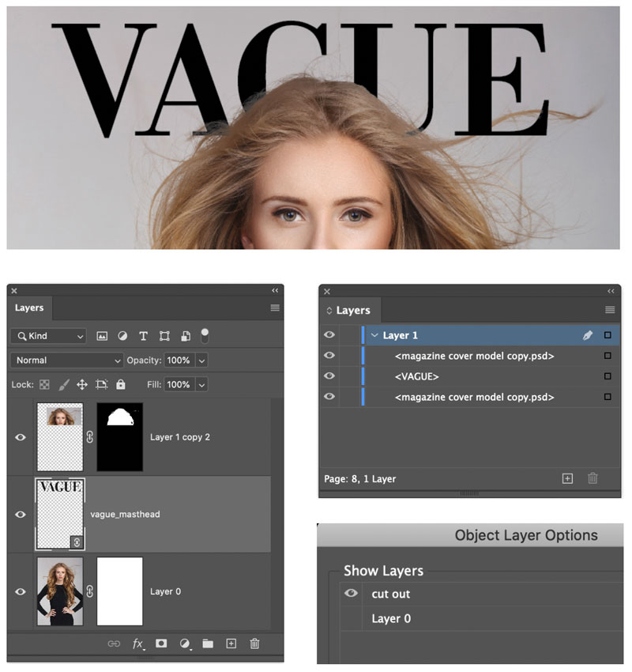Select Layer 1 copy 2 layer mask thumbnail

point(120,437)
